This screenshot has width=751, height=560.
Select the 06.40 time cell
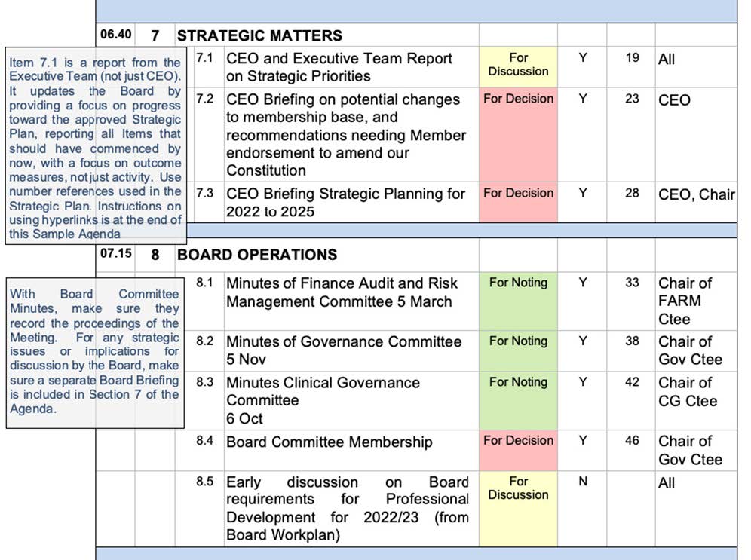[115, 35]
